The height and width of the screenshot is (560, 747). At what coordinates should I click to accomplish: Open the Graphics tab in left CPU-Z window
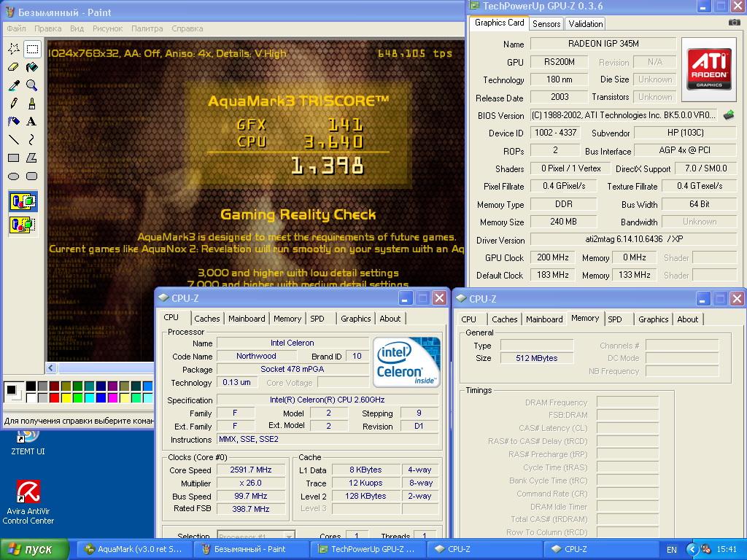point(355,319)
